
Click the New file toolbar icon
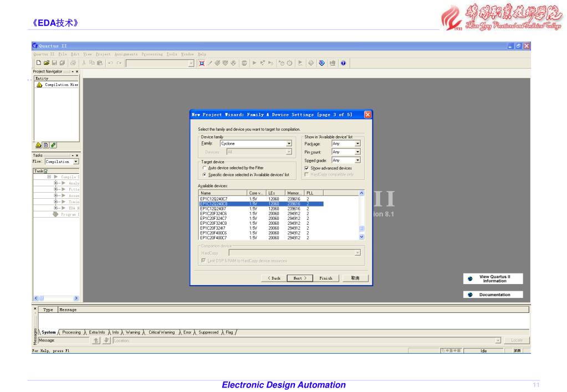pos(38,63)
